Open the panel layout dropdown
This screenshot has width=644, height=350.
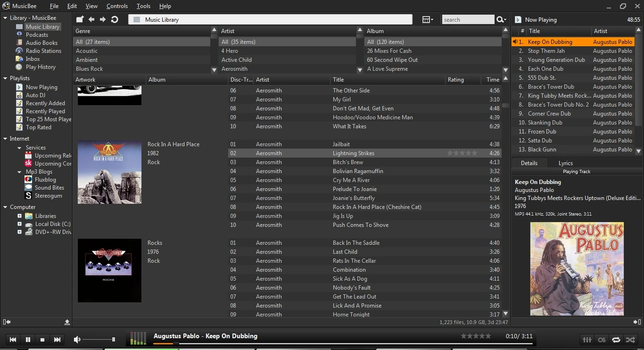tap(428, 19)
